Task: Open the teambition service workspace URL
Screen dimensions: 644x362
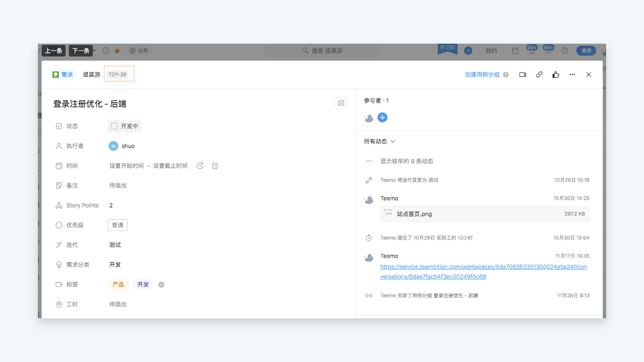Action: pos(484,271)
